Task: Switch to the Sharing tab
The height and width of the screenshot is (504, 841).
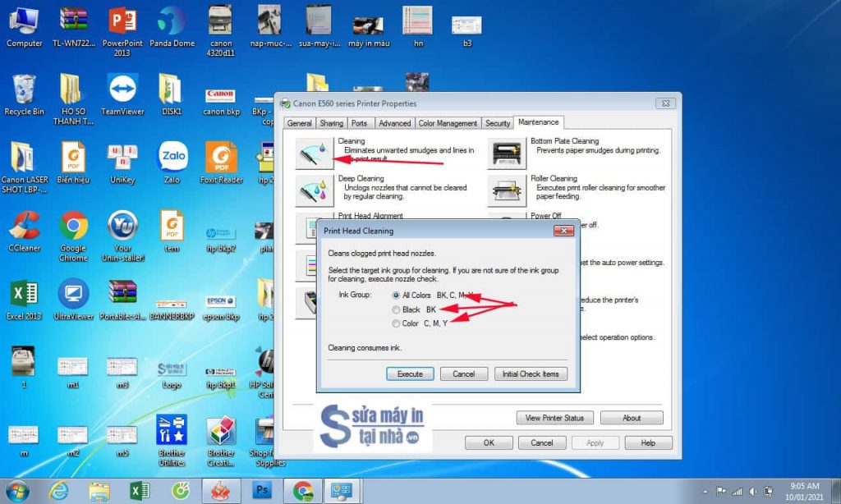Action: 331,123
